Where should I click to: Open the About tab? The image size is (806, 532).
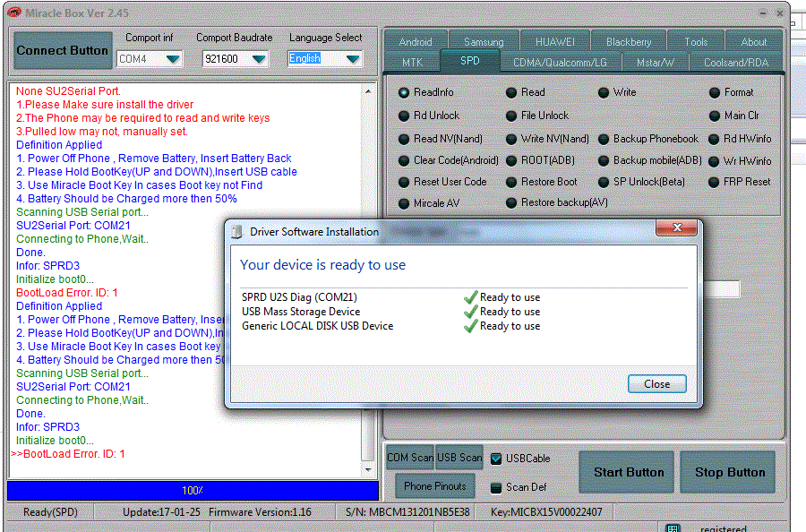point(753,42)
